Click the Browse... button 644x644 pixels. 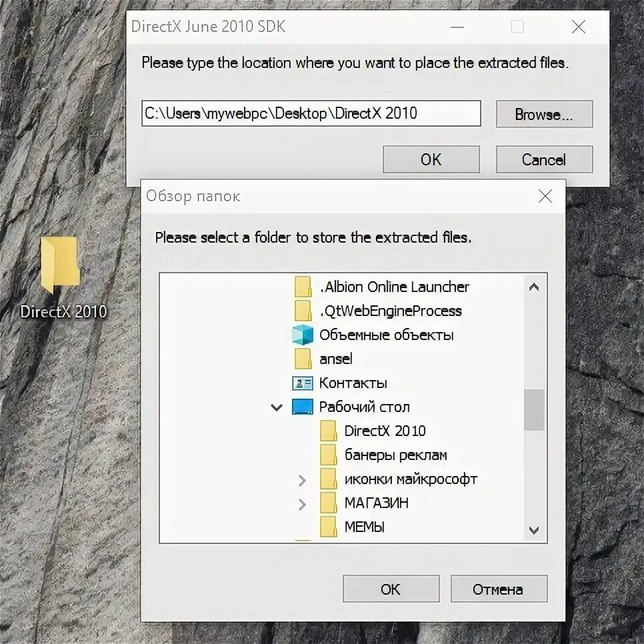coord(544,114)
